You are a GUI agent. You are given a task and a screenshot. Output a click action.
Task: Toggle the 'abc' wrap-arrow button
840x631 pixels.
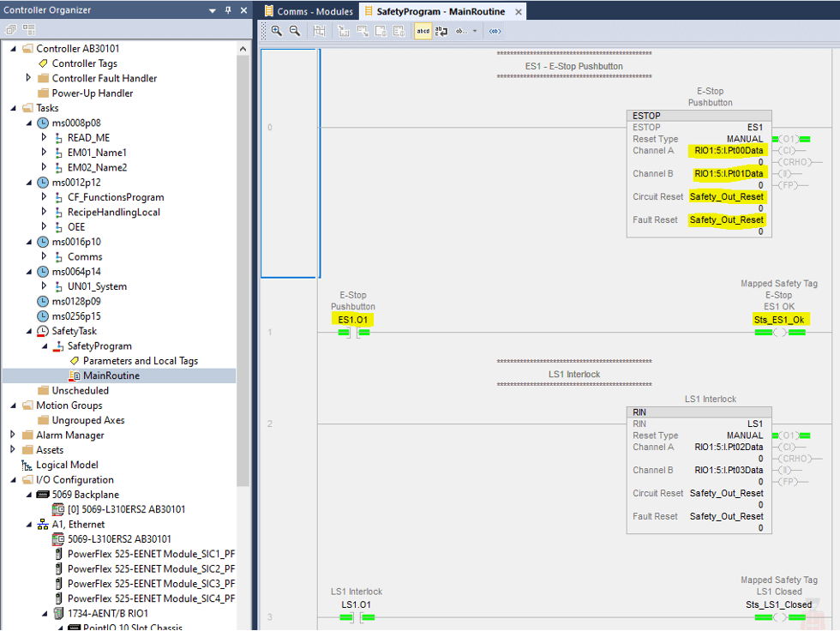pos(441,31)
